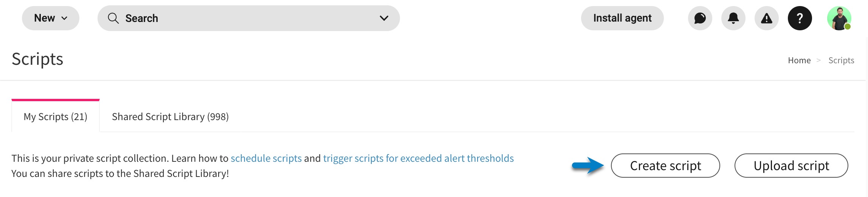Click the magnifying glass search icon
Viewport: 868px width, 197px height.
(x=113, y=18)
